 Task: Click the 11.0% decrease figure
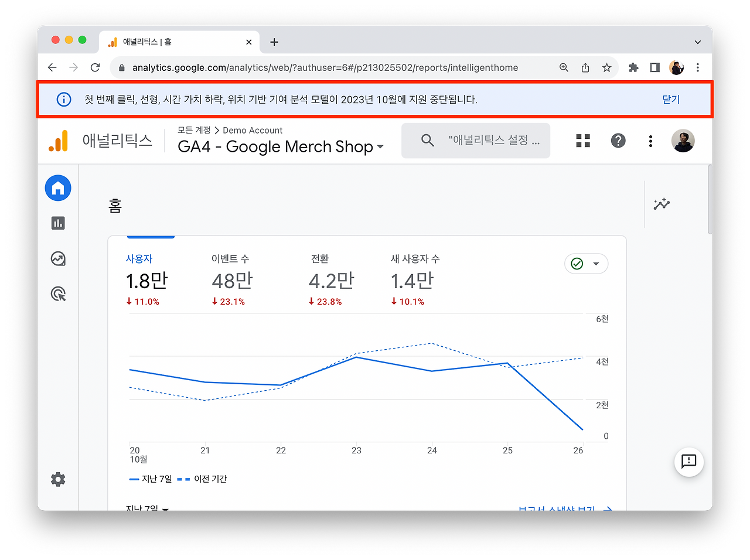pos(143,302)
